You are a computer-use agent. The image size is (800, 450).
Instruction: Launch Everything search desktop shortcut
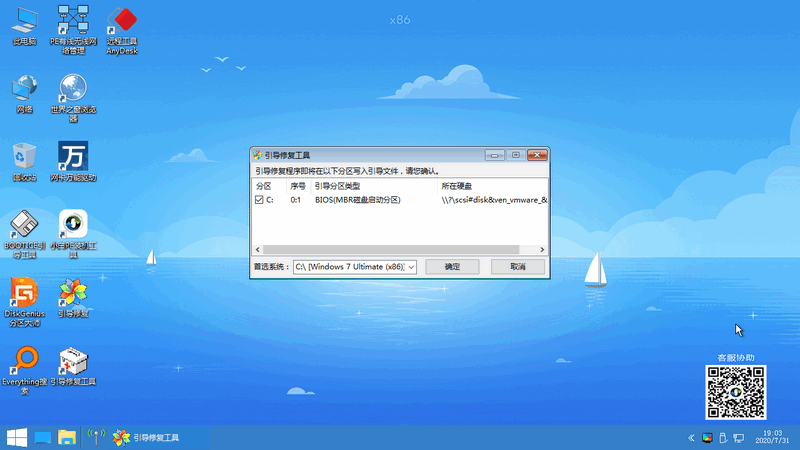[25, 361]
